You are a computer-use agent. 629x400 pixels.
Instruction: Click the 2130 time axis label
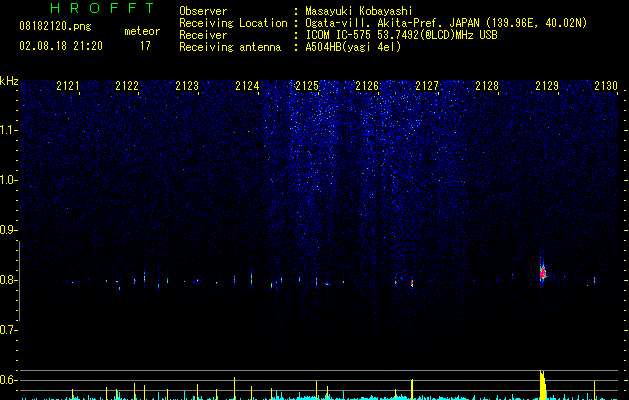click(x=606, y=86)
